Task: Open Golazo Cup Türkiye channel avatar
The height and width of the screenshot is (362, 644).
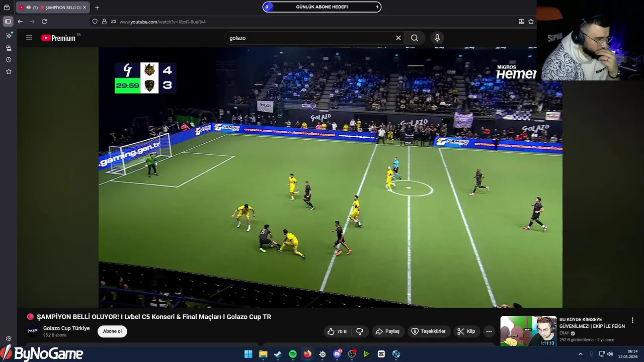Action: [33, 331]
